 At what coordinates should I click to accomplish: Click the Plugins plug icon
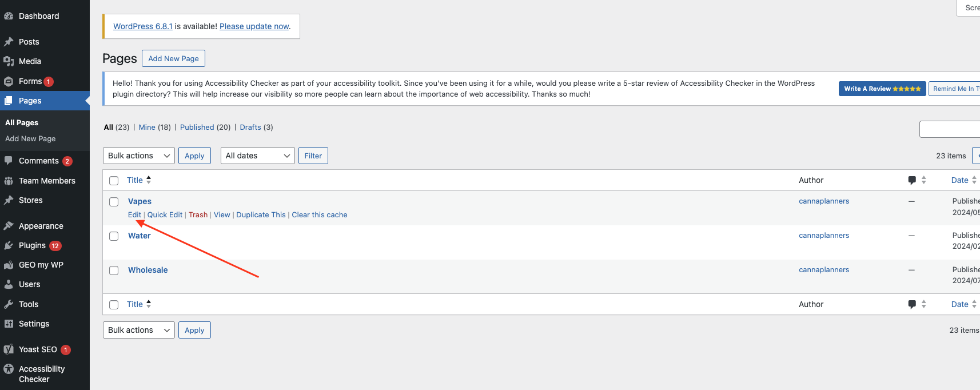pyautogui.click(x=9, y=245)
